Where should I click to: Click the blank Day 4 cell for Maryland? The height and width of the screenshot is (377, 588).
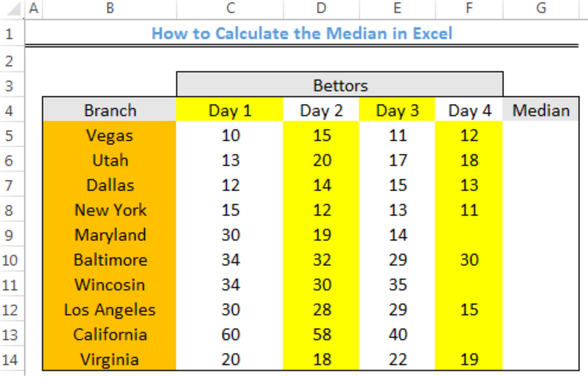click(469, 235)
